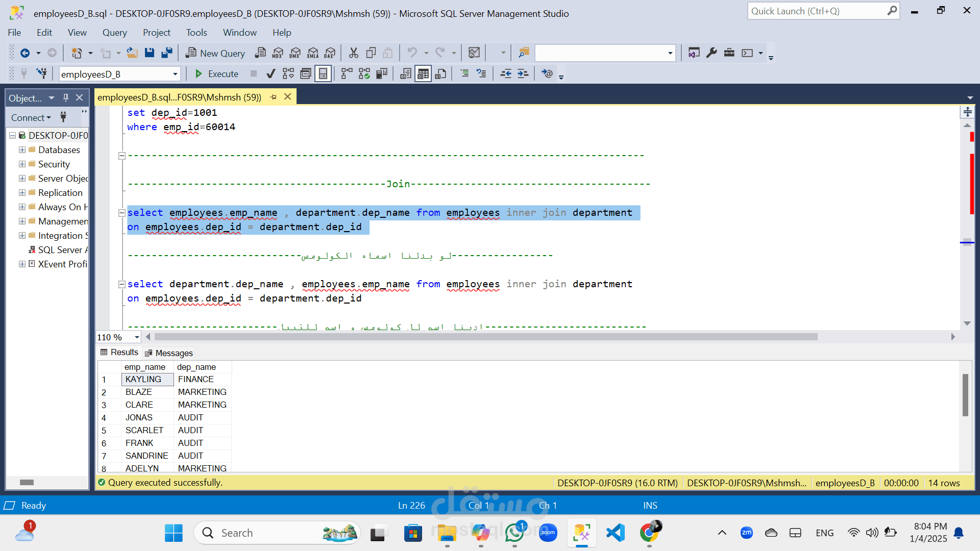
Task: Click the Change Connection icon
Action: [x=41, y=74]
